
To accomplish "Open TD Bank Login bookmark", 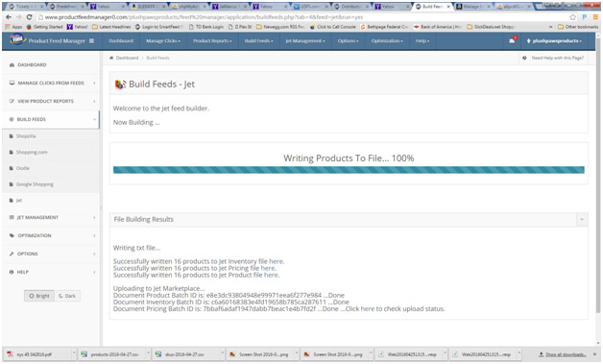I will pos(206,27).
